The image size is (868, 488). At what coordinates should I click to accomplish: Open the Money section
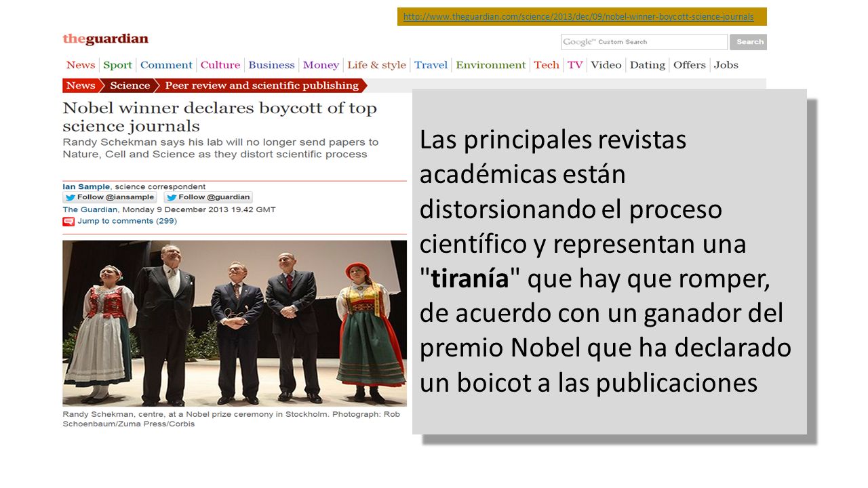click(321, 65)
